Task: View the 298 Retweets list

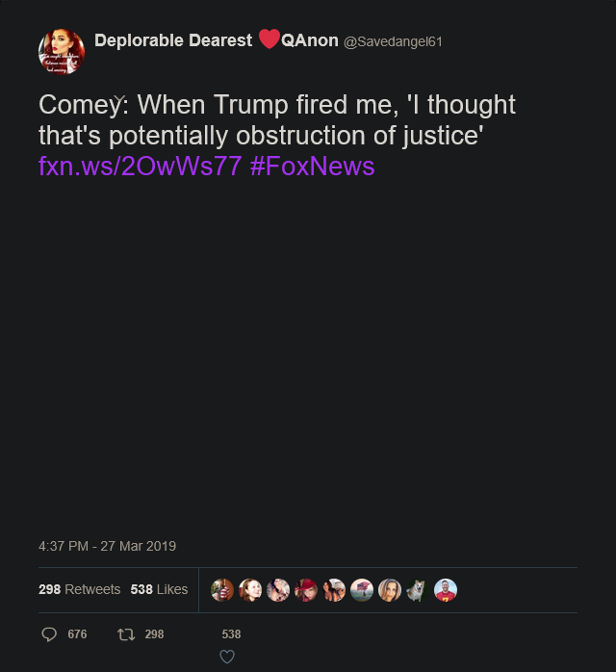Action: [79, 589]
